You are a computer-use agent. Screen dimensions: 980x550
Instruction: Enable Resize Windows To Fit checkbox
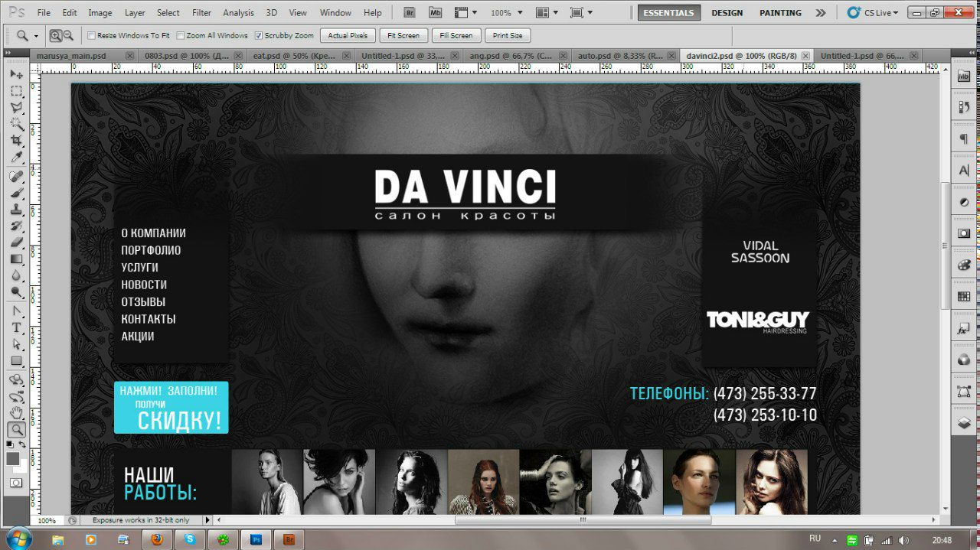(92, 36)
